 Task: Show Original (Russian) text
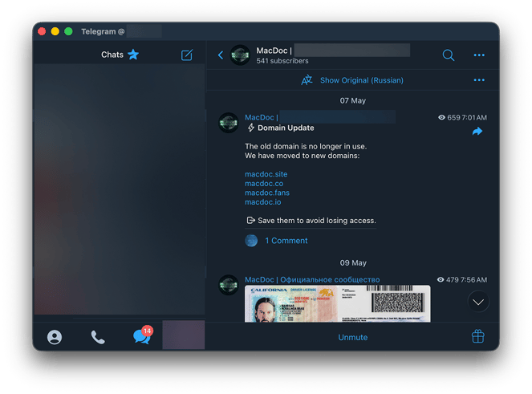click(362, 80)
